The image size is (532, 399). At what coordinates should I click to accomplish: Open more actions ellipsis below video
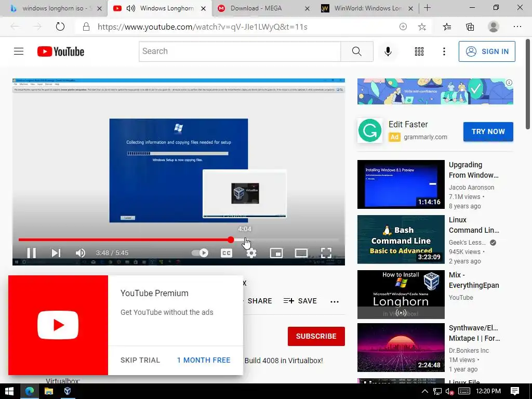coord(335,302)
